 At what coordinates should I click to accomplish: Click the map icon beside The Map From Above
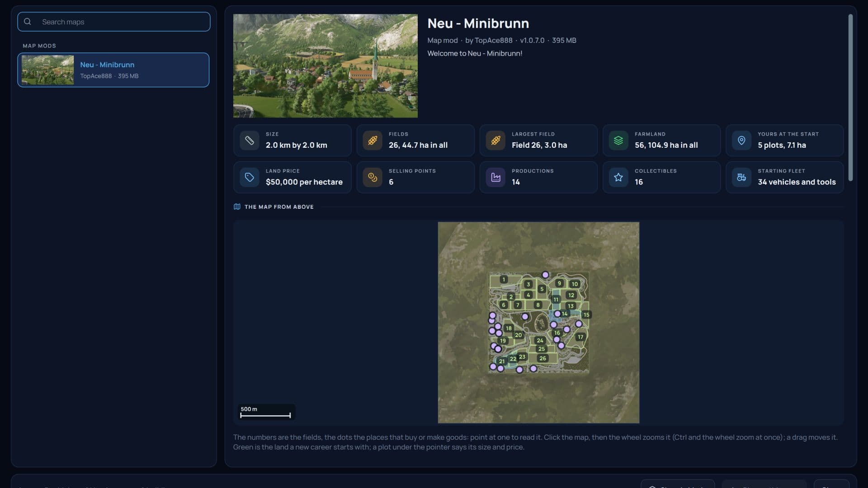coord(237,206)
